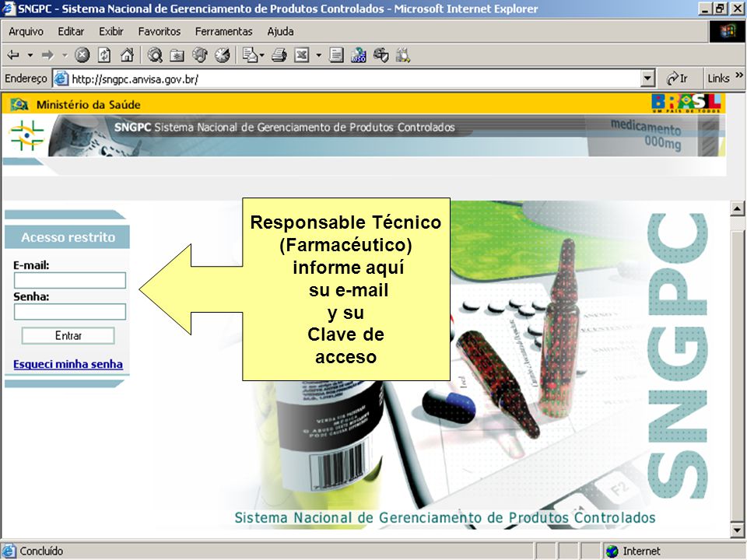Print the page with printer icon
This screenshot has height=560, width=747.
[279, 55]
